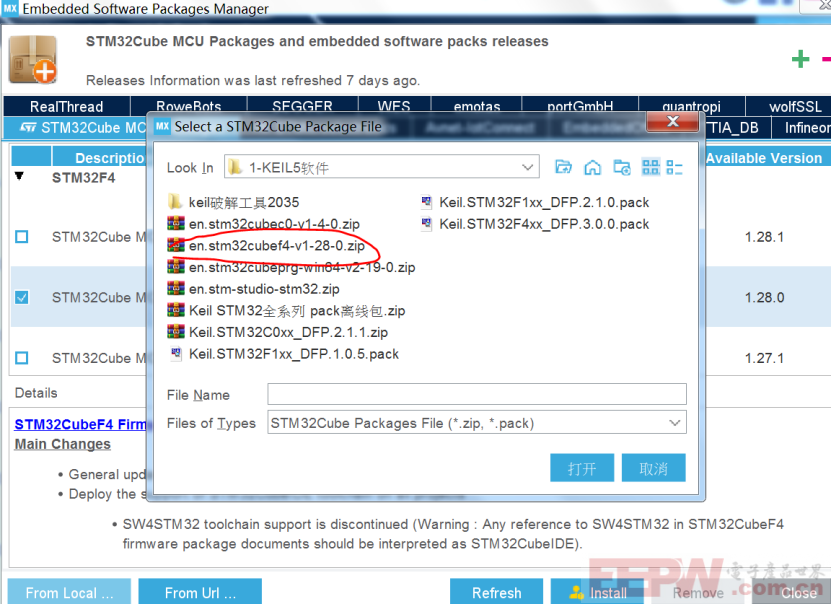
Task: Select the keil破解工具2035 folder
Action: pyautogui.click(x=233, y=202)
